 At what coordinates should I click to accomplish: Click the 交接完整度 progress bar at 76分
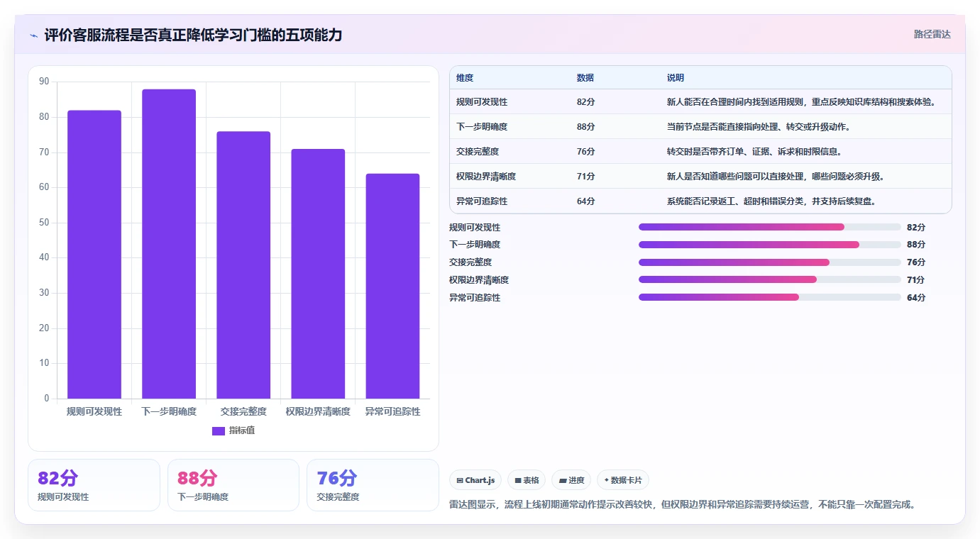(x=770, y=262)
